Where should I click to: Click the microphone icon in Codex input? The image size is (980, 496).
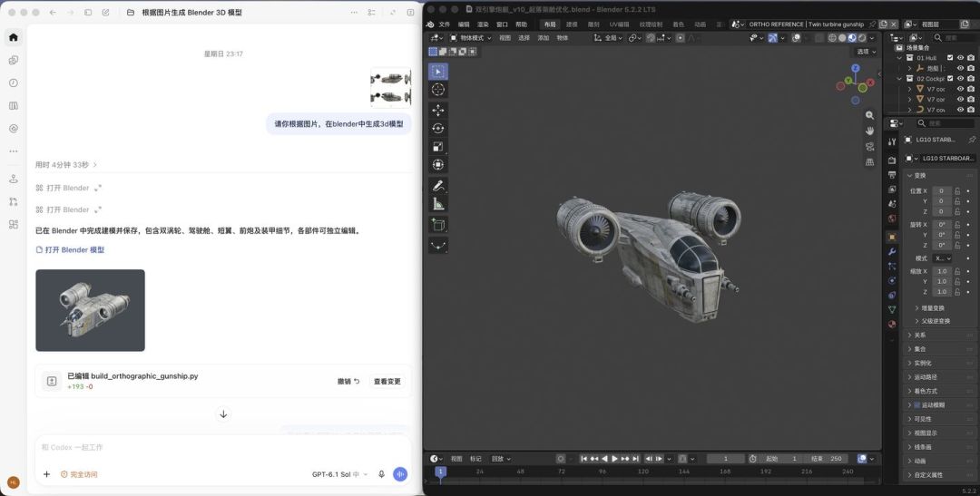point(381,474)
